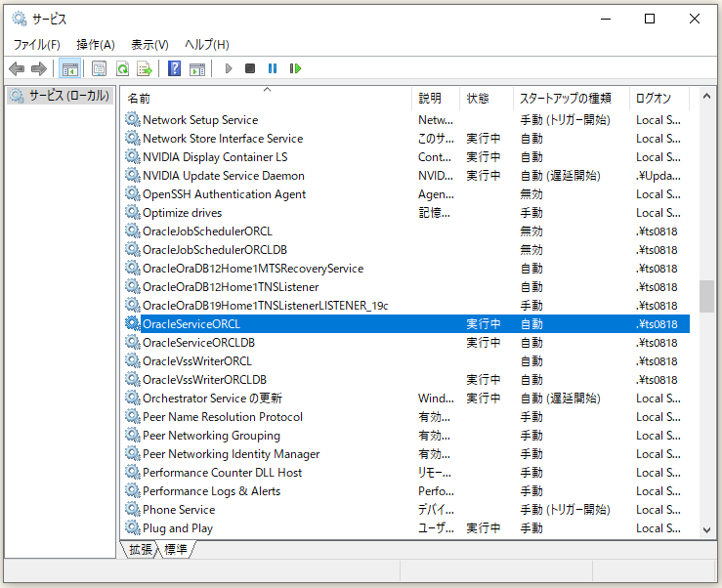Sort by the 状態 column header
Screen dimensions: 722x588
[487, 98]
